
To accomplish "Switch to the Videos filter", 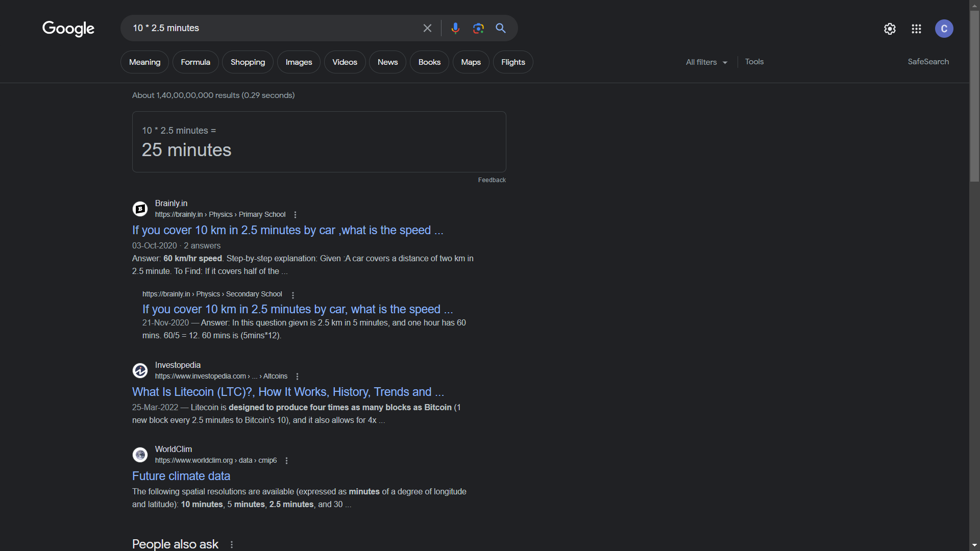I will [345, 62].
